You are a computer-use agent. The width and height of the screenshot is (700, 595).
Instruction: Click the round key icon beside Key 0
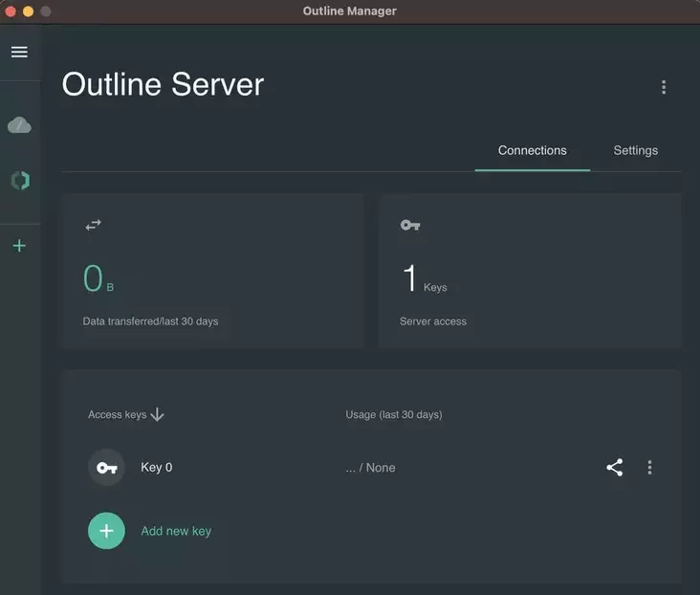coord(106,468)
